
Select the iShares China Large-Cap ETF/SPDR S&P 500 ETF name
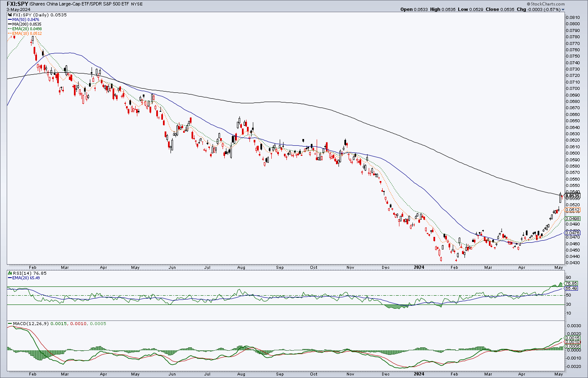79,4
